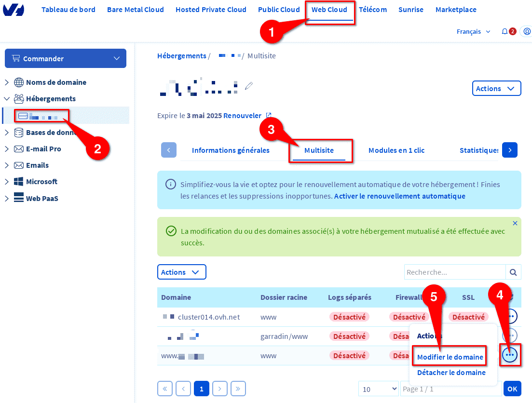Expand Noms de domaine tree section
The width and height of the screenshot is (532, 403).
click(x=7, y=82)
